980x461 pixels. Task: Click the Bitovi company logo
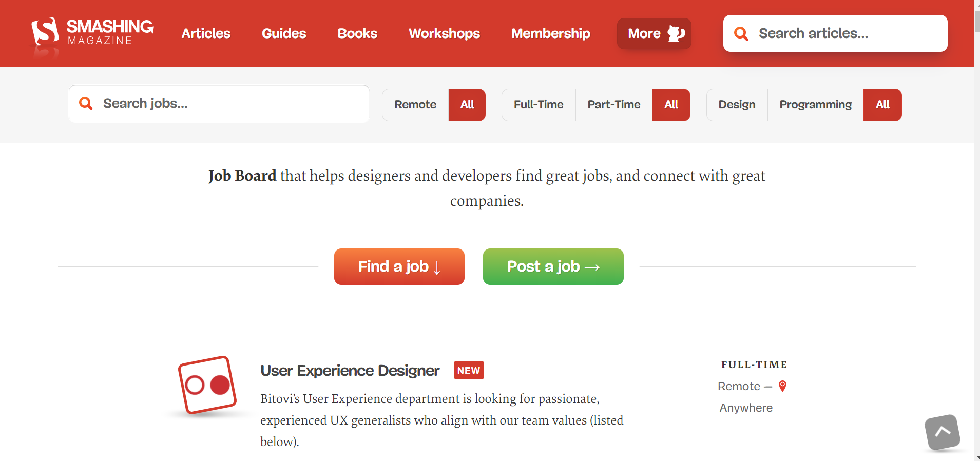[x=207, y=385]
